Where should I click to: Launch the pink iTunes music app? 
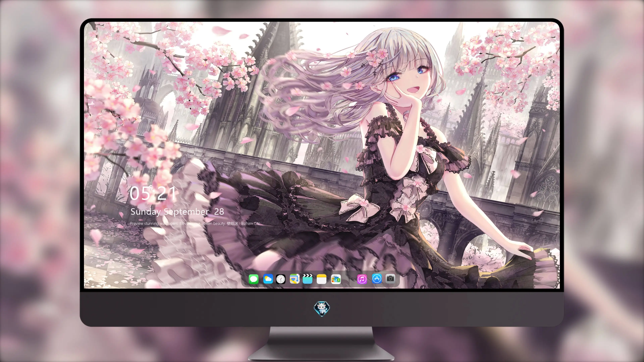click(362, 279)
